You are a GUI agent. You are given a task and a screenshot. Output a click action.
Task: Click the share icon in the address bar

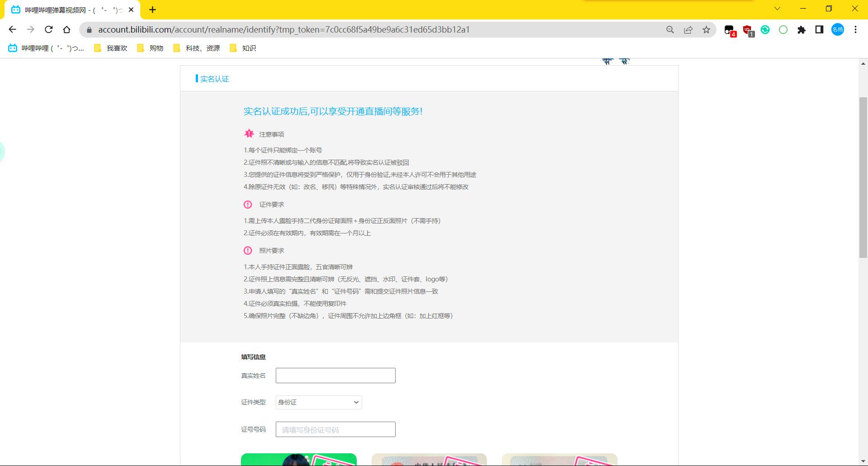(688, 29)
